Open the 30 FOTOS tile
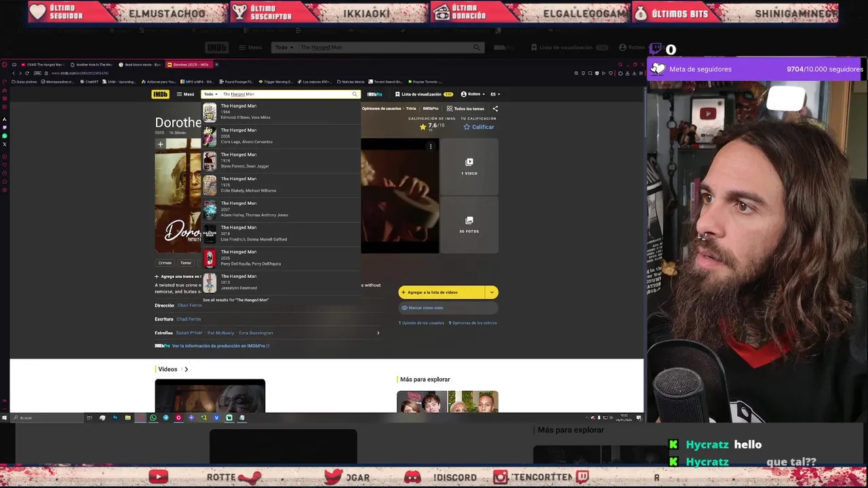Image resolution: width=868 pixels, height=488 pixels. [x=469, y=225]
